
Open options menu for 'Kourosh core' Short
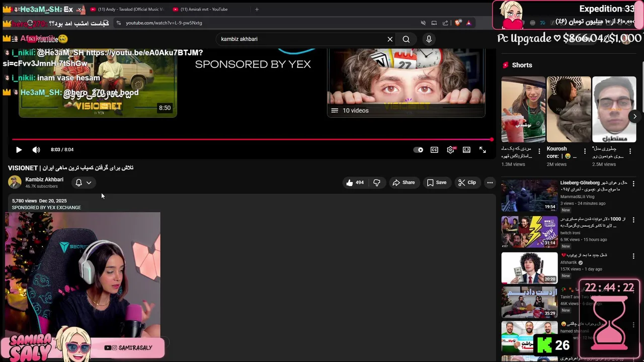click(x=585, y=151)
